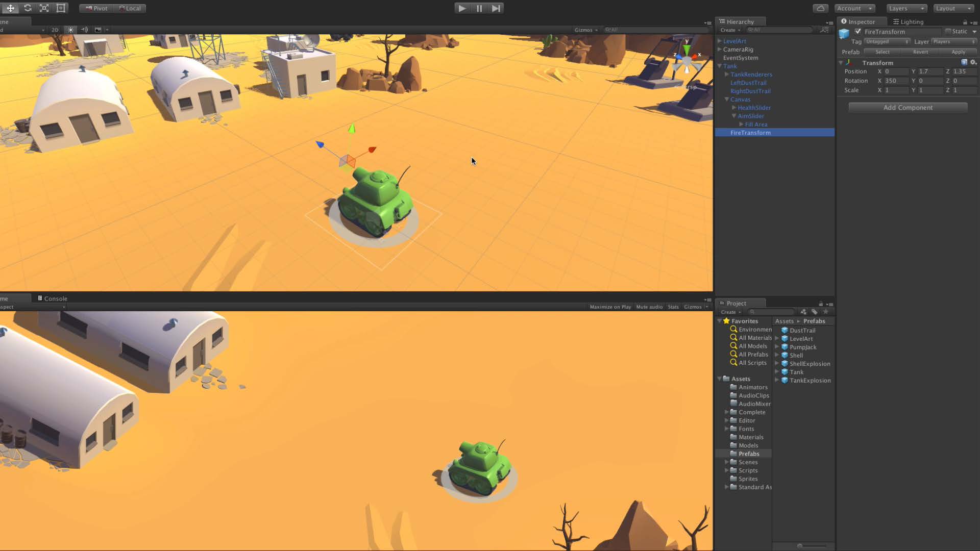The height and width of the screenshot is (551, 980).
Task: Uncheck the FireTransform active checkbox
Action: point(858,32)
